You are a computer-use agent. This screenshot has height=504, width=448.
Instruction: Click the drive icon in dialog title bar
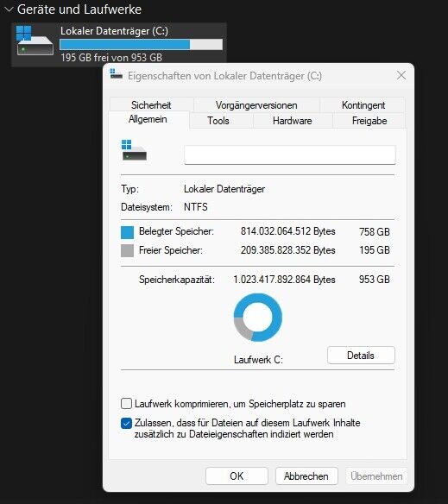click(117, 74)
